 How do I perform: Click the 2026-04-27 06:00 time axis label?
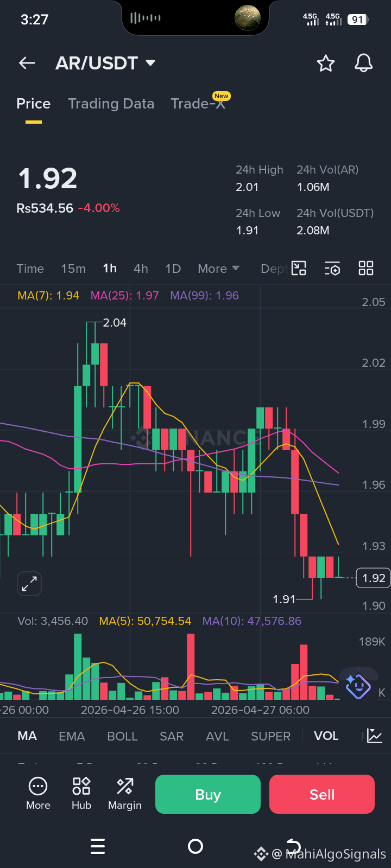pyautogui.click(x=260, y=710)
